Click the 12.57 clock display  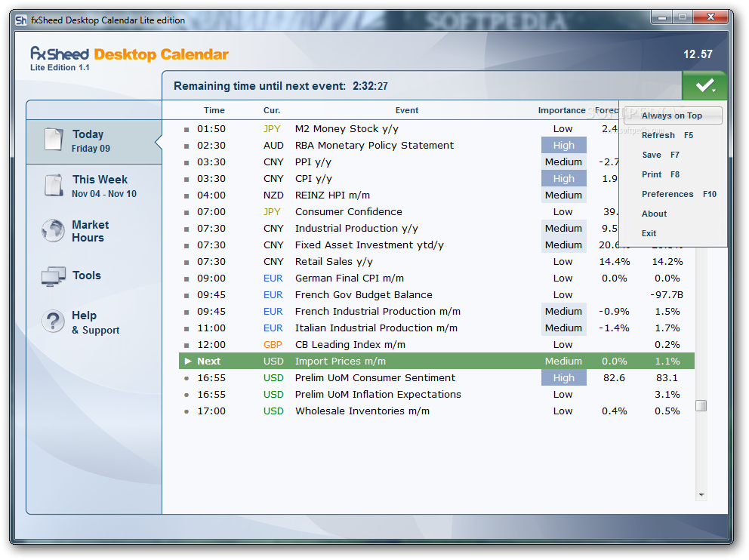pos(698,54)
